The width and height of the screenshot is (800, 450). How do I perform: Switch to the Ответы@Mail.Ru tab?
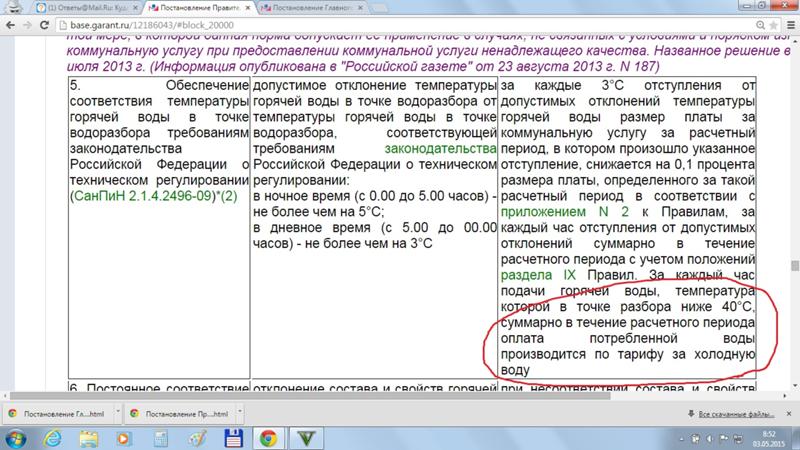88,8
